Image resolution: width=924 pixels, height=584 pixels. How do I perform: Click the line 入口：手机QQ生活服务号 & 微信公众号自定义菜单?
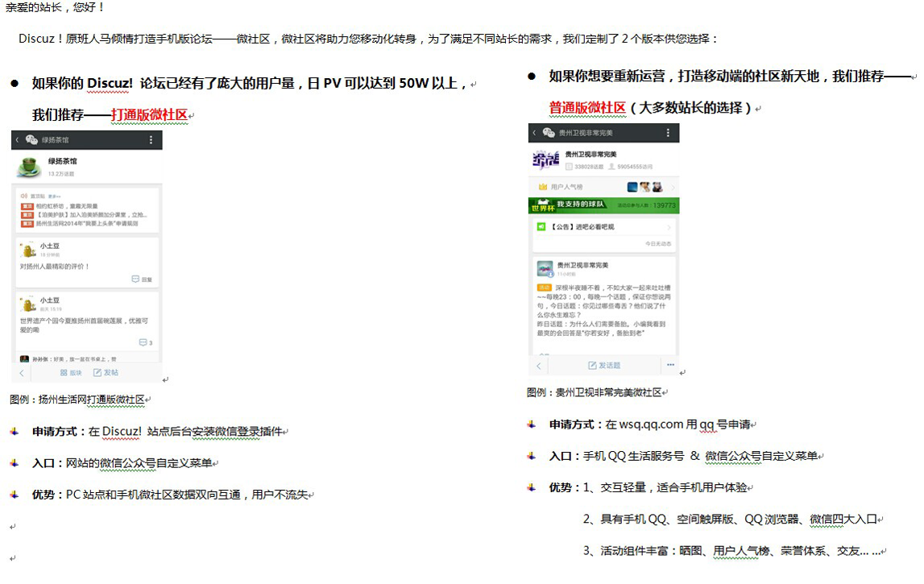pyautogui.click(x=684, y=456)
